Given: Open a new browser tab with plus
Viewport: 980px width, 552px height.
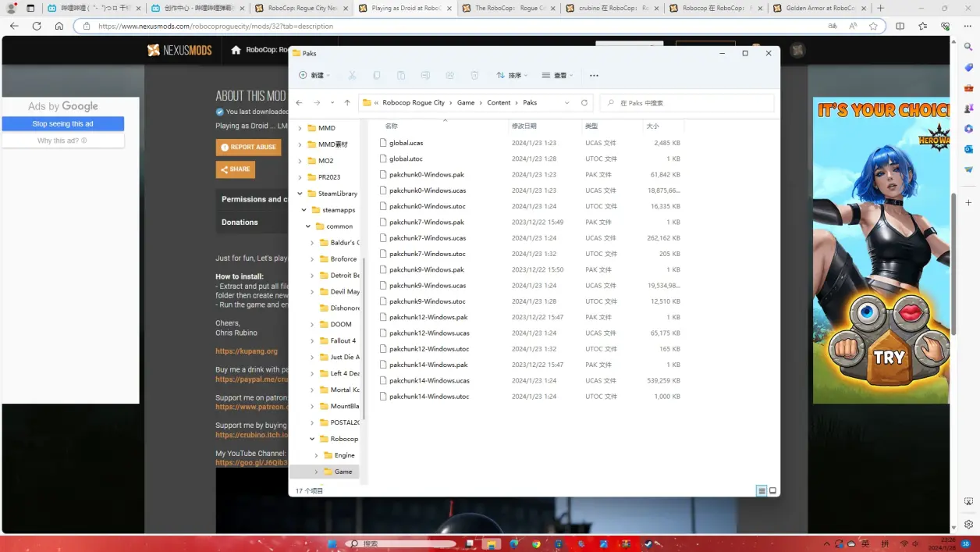Looking at the screenshot, I should click(x=881, y=8).
